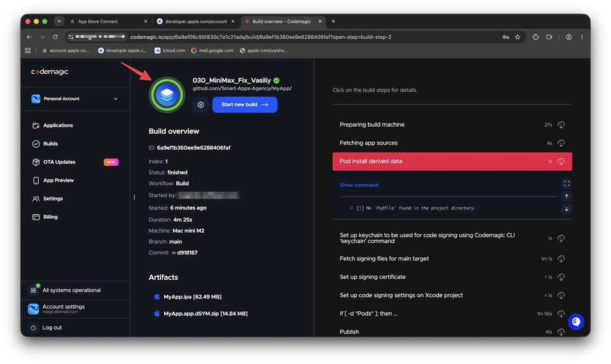
Task: Download log for Fetch signing files step
Action: (561, 259)
